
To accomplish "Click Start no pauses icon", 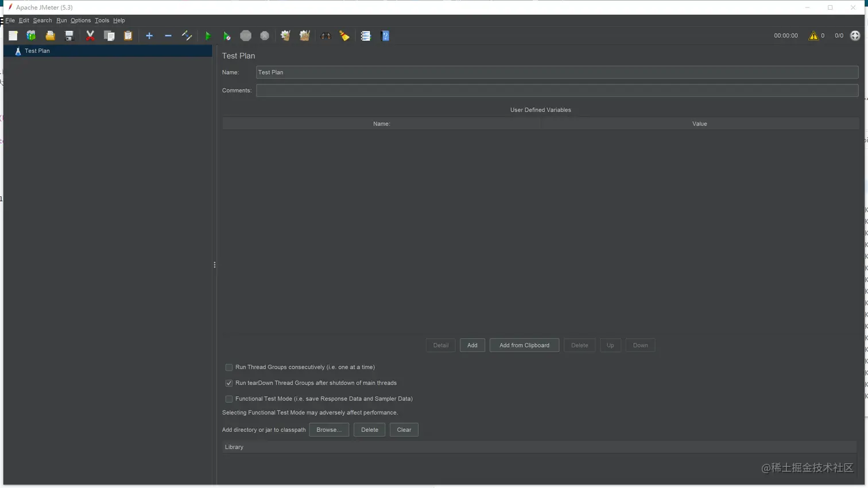I will tap(227, 36).
